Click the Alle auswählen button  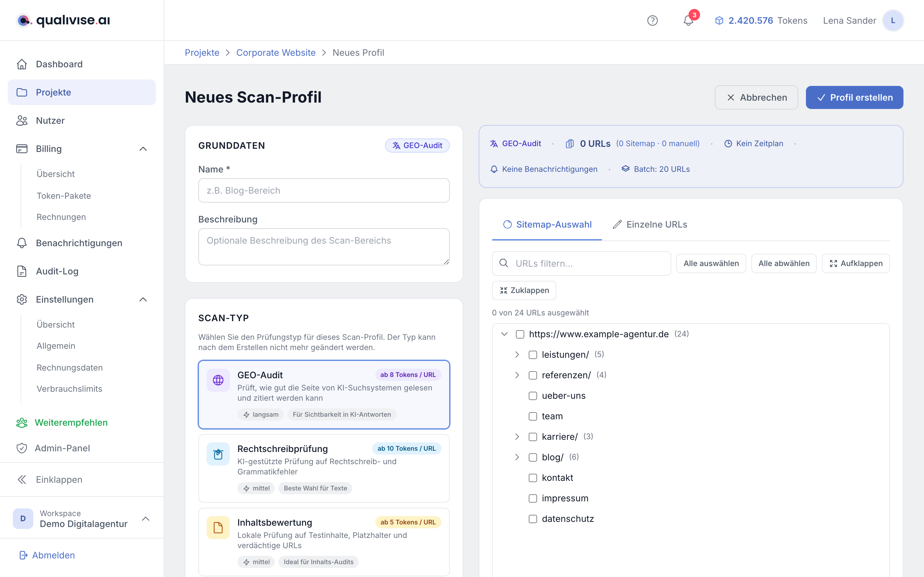pyautogui.click(x=711, y=263)
